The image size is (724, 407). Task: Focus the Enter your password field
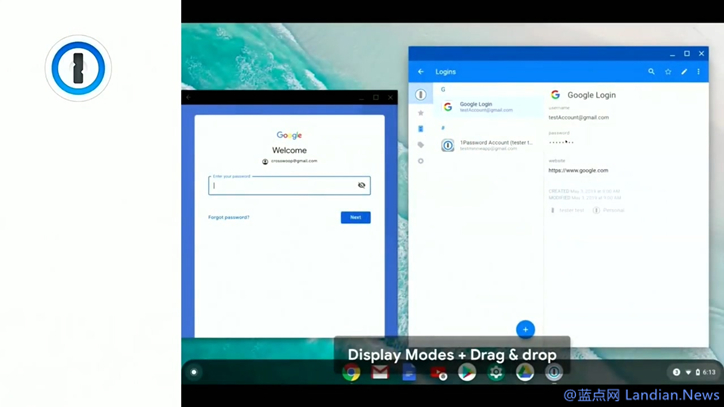click(289, 185)
